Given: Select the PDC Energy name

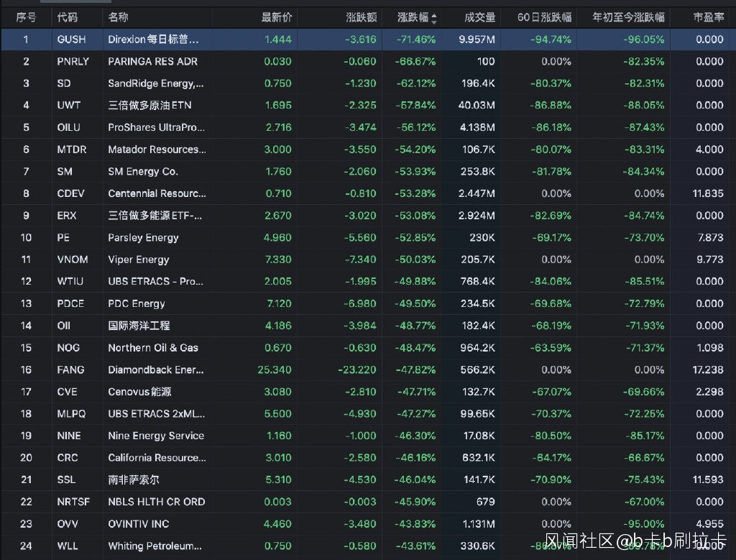Looking at the screenshot, I should point(136,303).
